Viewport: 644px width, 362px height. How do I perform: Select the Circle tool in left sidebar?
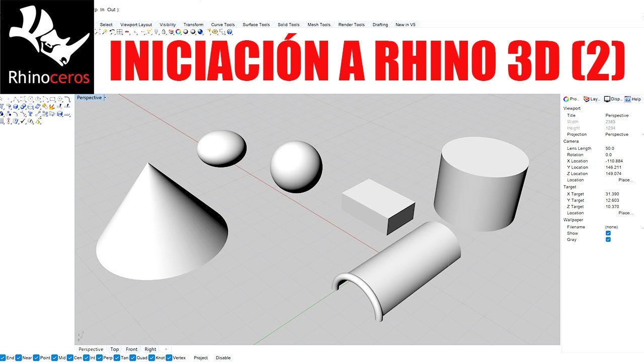coord(30,99)
